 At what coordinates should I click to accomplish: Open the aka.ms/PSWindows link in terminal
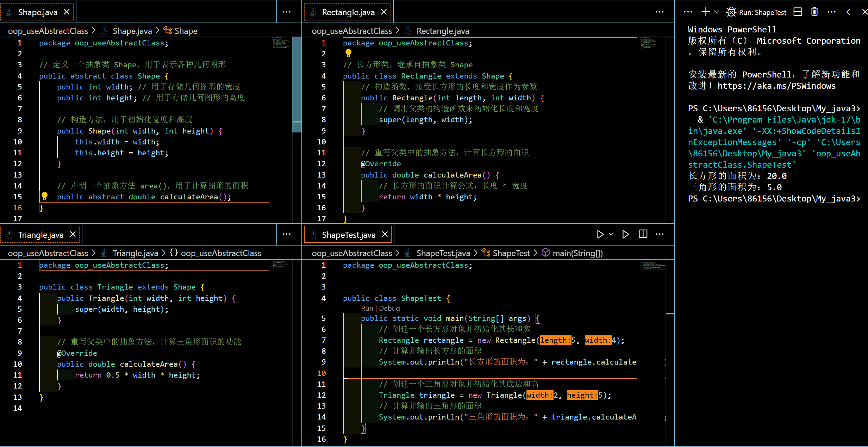coord(776,86)
